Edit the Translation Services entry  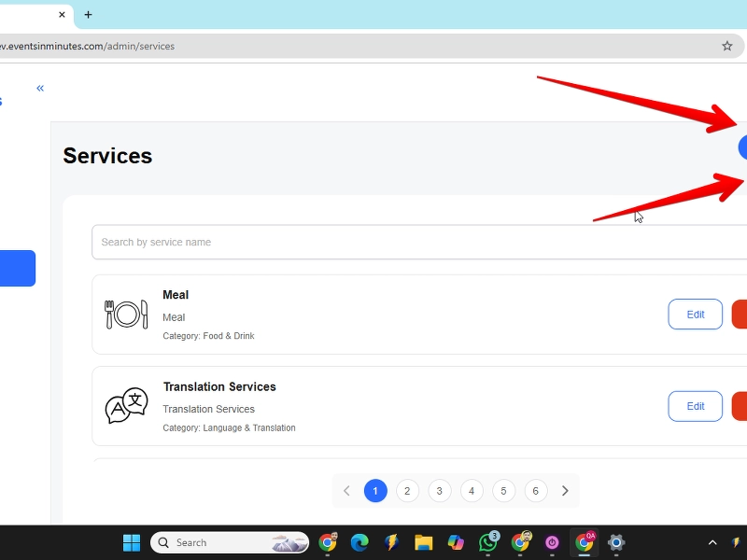coord(695,406)
